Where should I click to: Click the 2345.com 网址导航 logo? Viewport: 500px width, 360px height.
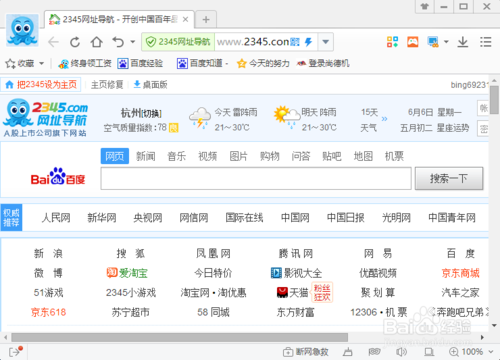[x=45, y=117]
